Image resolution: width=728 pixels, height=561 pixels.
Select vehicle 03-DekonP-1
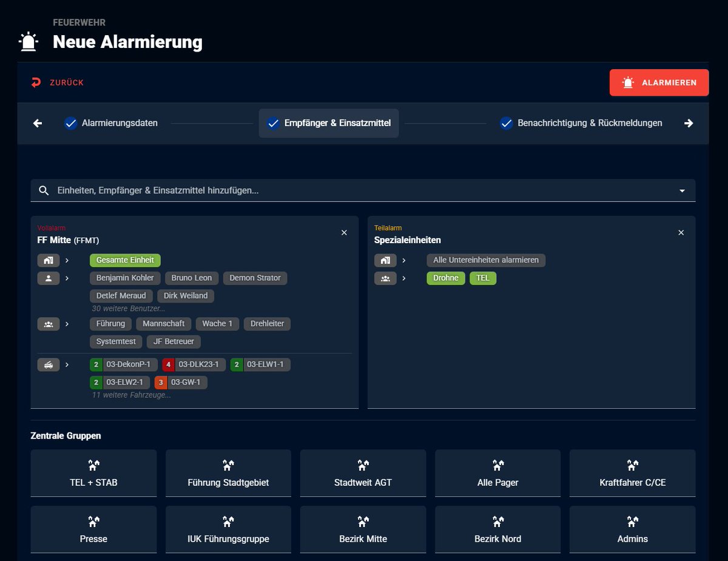[x=123, y=365]
